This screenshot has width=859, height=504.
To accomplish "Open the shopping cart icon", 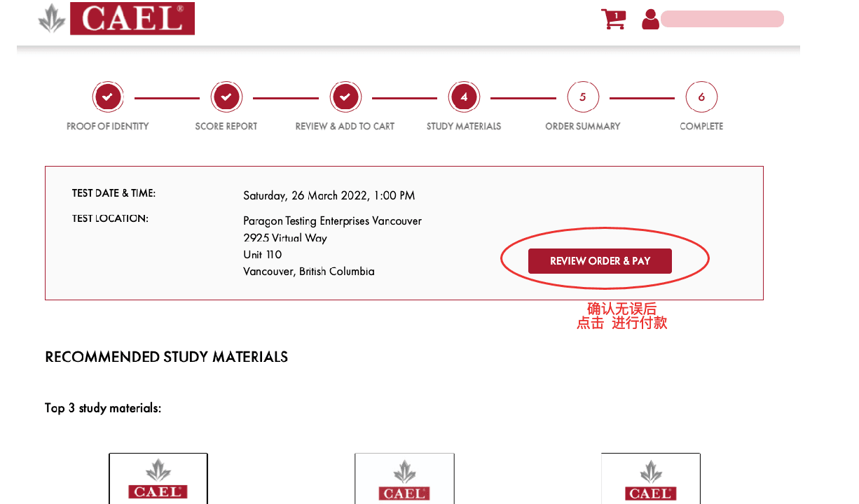I will 613,19.
